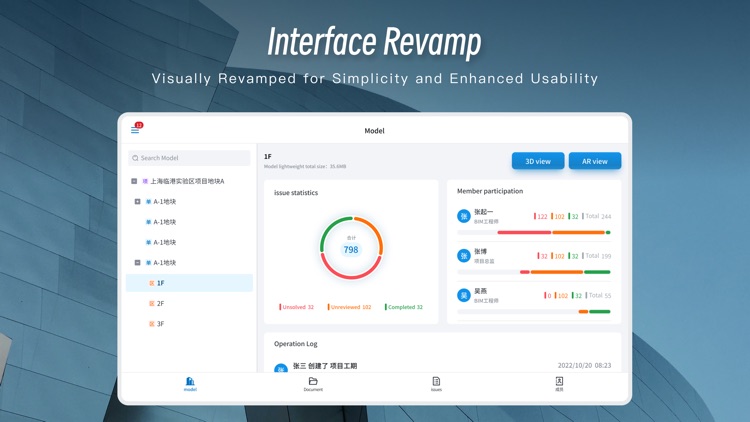Open the hamburger menu with notification badge

tap(136, 129)
